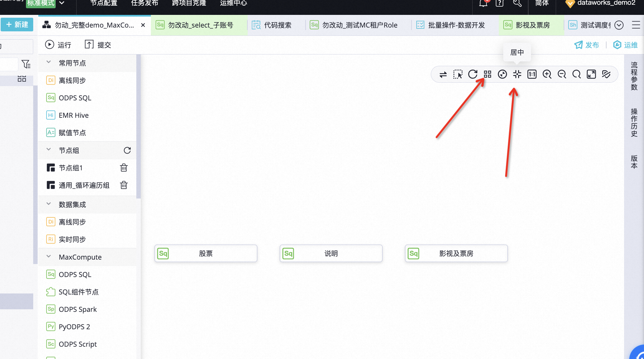Toggle the hide-watermark eye-slash icon
Viewport: 644px width, 359px height.
pos(606,74)
